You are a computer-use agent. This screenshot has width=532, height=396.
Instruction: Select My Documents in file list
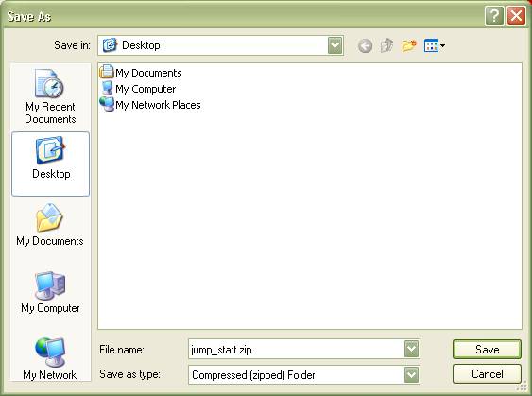141,72
